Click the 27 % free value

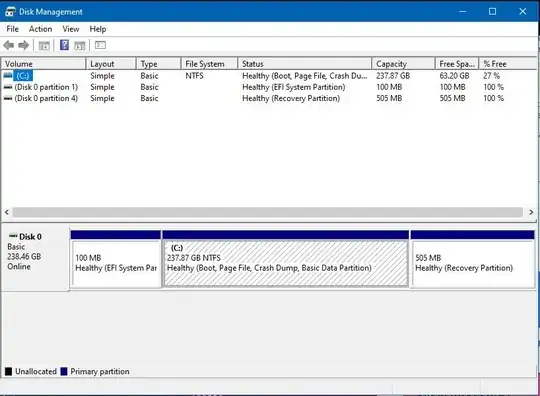pos(491,76)
